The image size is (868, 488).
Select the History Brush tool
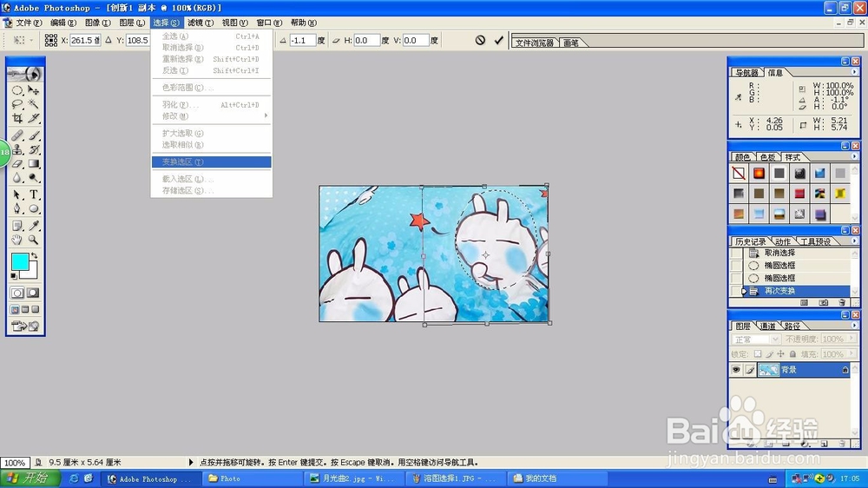pyautogui.click(x=34, y=149)
